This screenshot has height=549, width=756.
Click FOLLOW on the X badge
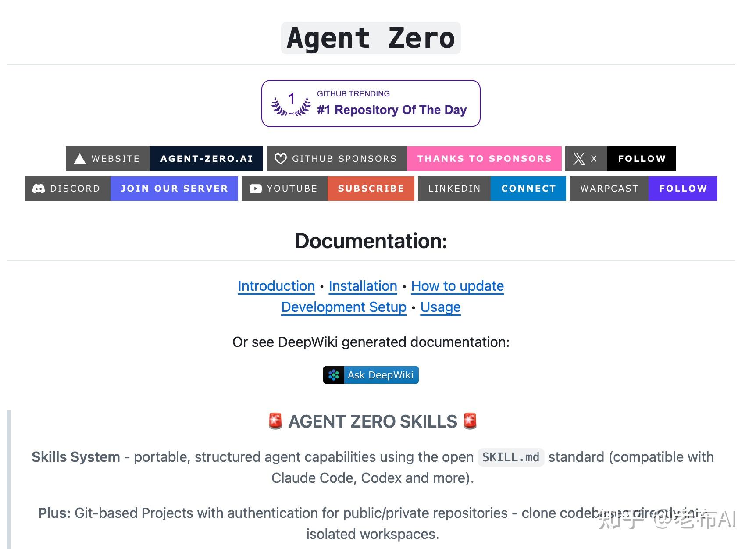tap(642, 159)
